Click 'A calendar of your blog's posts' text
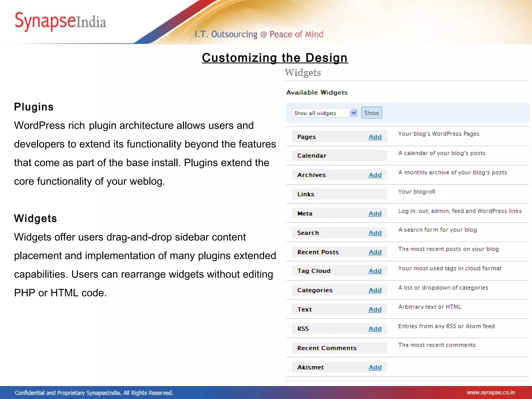The image size is (532, 399). click(442, 153)
